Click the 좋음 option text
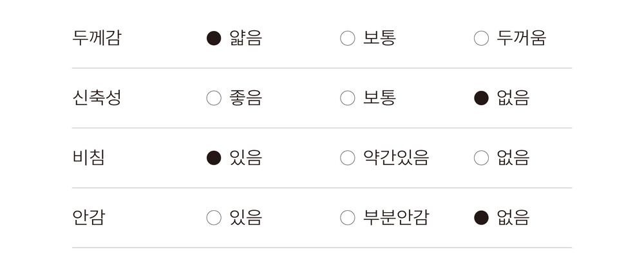The width and height of the screenshot is (644, 265). pyautogui.click(x=245, y=99)
